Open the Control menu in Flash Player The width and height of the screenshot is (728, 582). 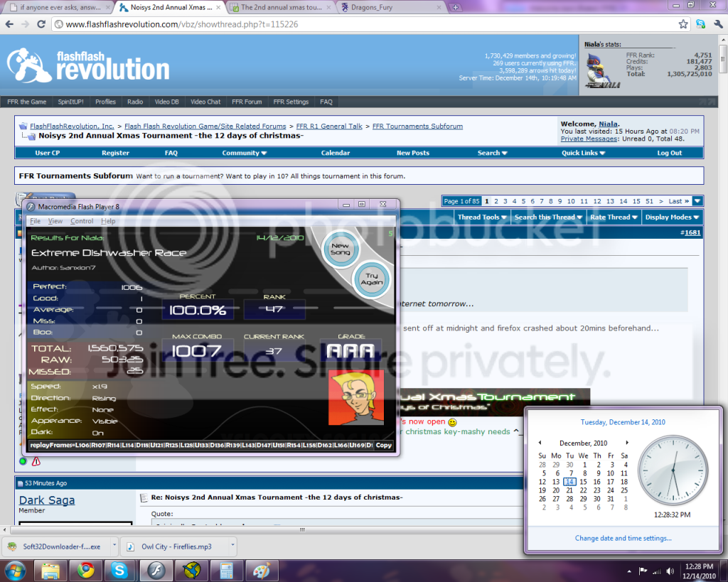coord(82,221)
